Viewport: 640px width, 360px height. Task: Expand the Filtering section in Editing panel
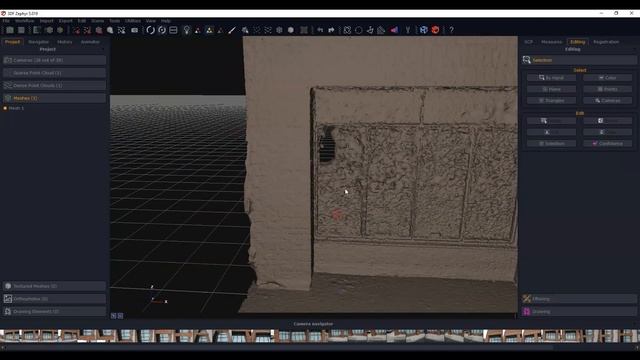[579, 299]
